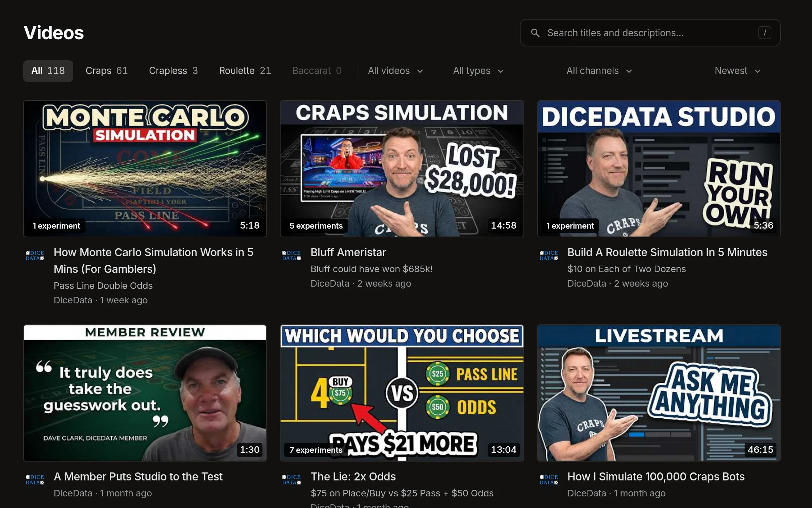Open Build A Roulette Simulation In 5 Minutes
Viewport: 812px width, 508px height.
coord(667,252)
